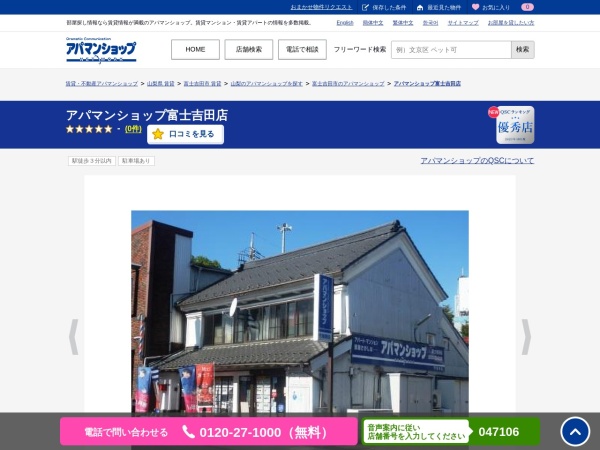Click store number 047106 banner
Screen dimensions: 600x450
pyautogui.click(x=451, y=432)
